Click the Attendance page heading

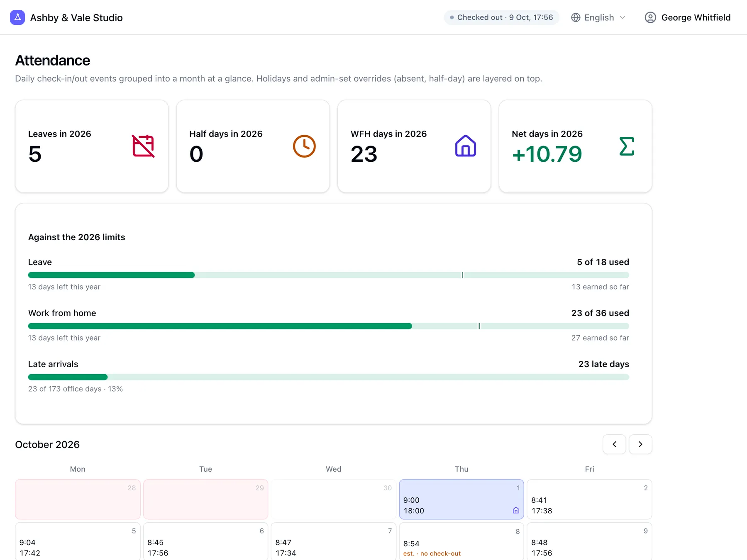53,61
